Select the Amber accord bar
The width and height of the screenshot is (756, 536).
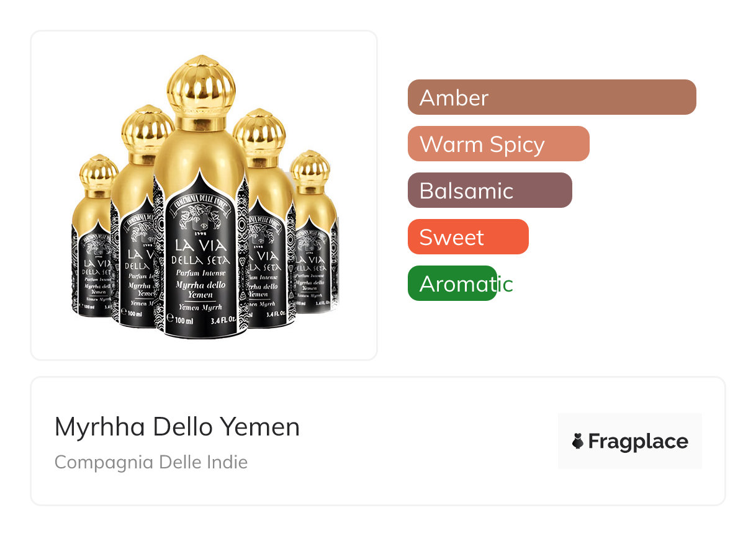coord(551,97)
